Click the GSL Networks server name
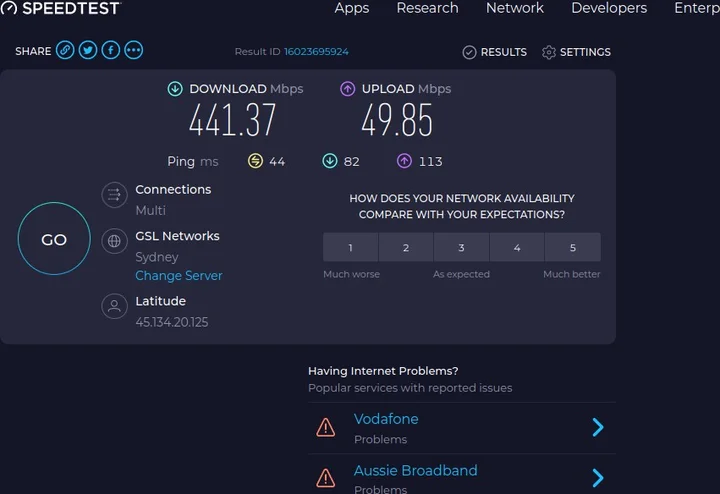The image size is (720, 494). [x=177, y=236]
